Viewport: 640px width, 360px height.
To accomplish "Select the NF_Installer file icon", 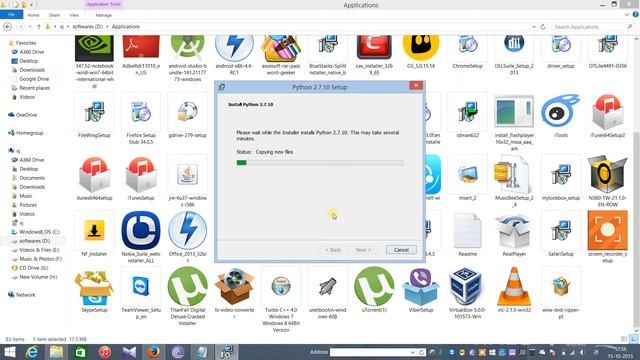I will pos(94,231).
